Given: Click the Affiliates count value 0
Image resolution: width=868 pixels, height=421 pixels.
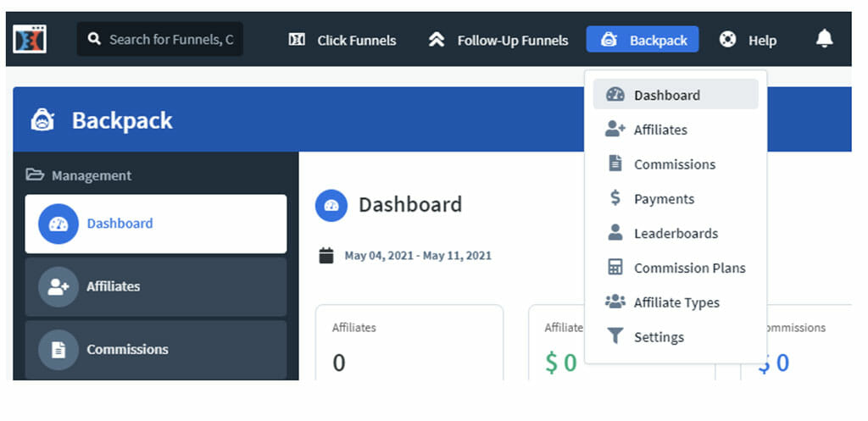Looking at the screenshot, I should 339,363.
